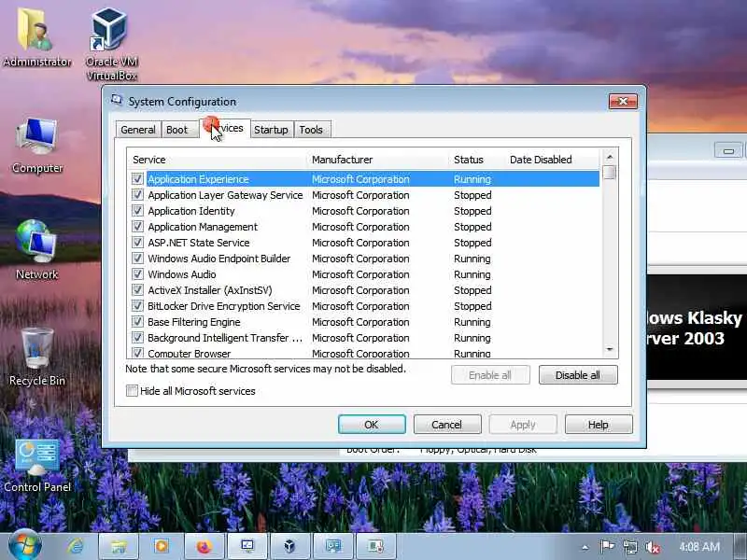Click System Configuration title bar icon
This screenshot has width=747, height=560.
tap(117, 100)
